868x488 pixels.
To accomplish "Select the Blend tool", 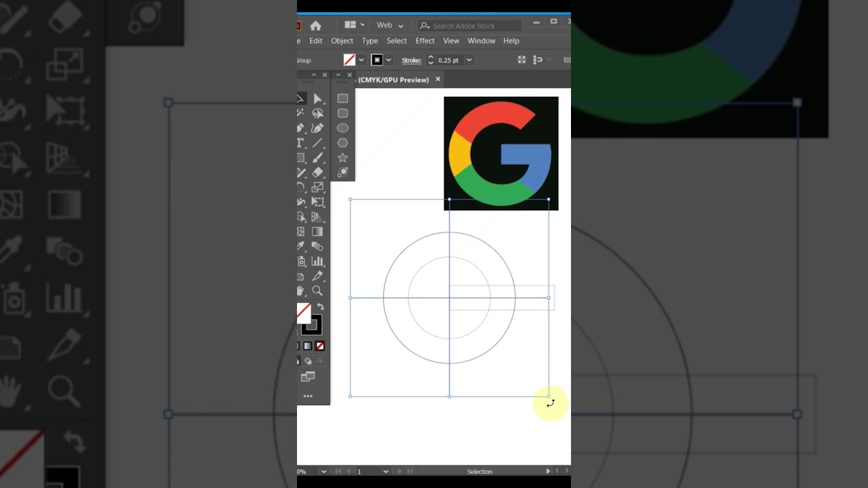I will point(317,247).
